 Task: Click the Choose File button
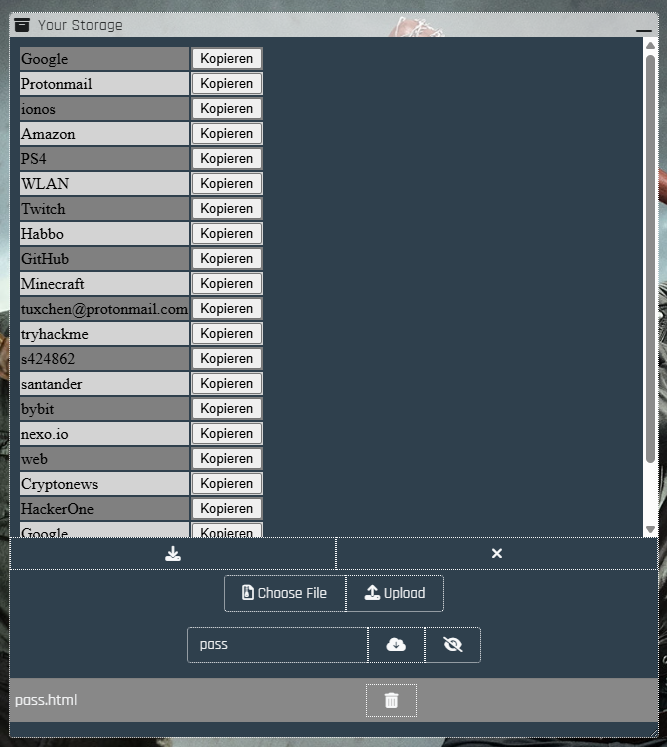tap(285, 593)
